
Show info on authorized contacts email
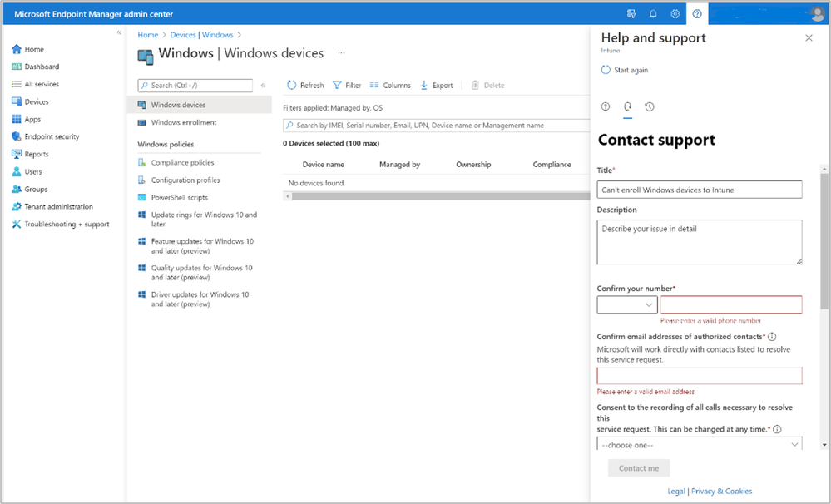[772, 337]
